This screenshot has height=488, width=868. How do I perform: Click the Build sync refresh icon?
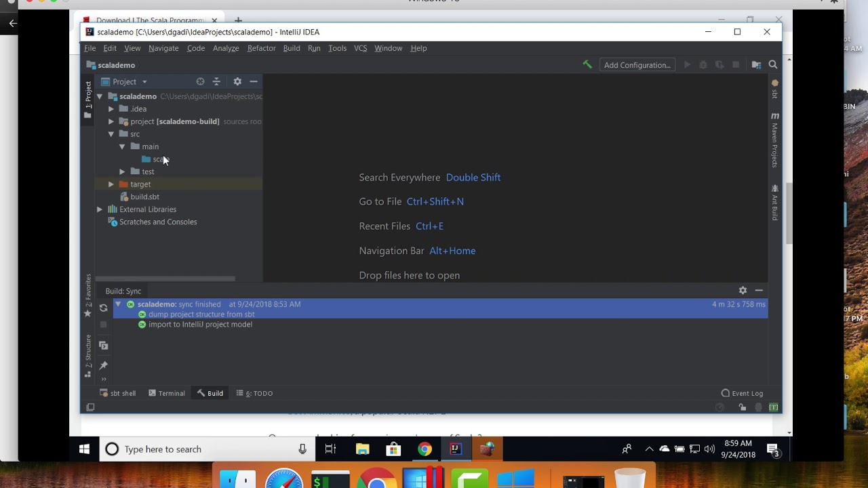pos(103,308)
